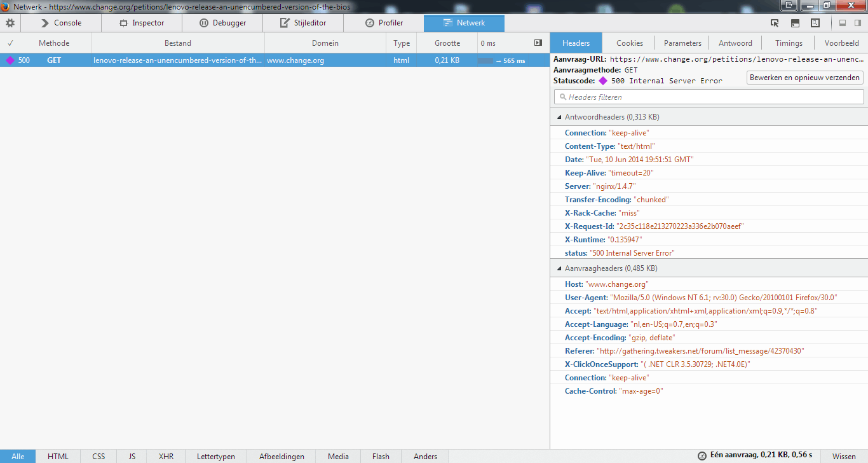
Task: Open the developer toolbox settings gear
Action: click(x=10, y=23)
